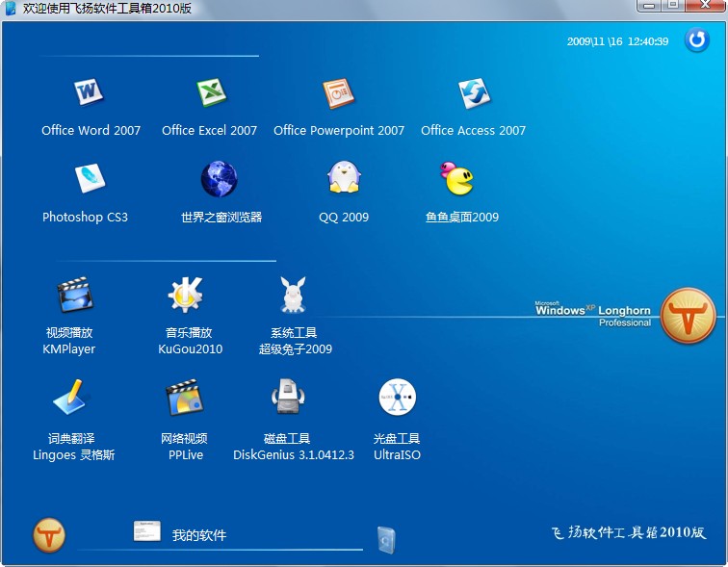Viewport: 728px width, 567px height.
Task: Open the Lingoes 灵格斯 dictionary icon
Action: pyautogui.click(x=70, y=398)
